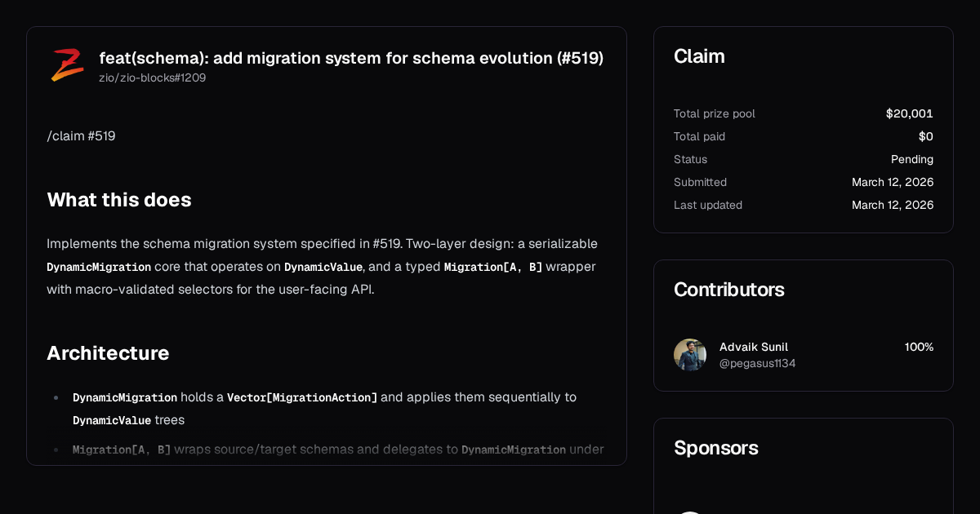Viewport: 980px width, 514px height.
Task: Click the 'Status' label
Action: click(691, 159)
